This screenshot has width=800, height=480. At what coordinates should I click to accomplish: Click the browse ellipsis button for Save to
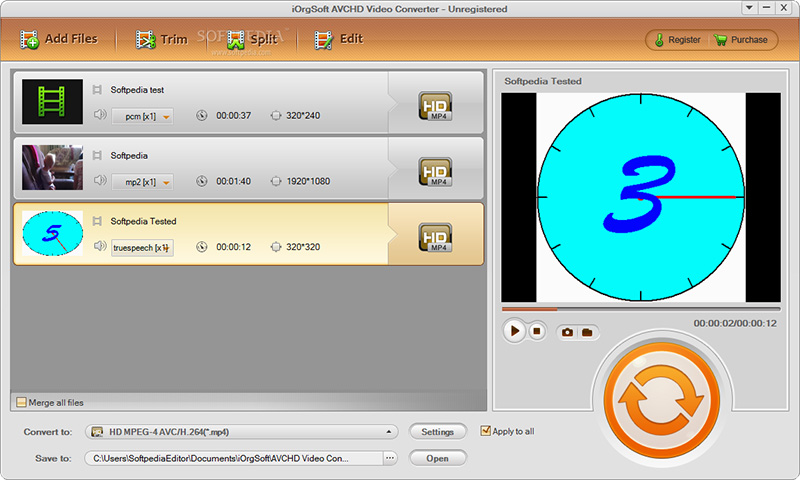tap(390, 458)
